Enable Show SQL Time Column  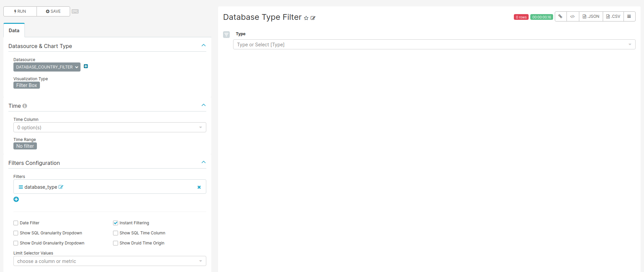[x=116, y=233]
